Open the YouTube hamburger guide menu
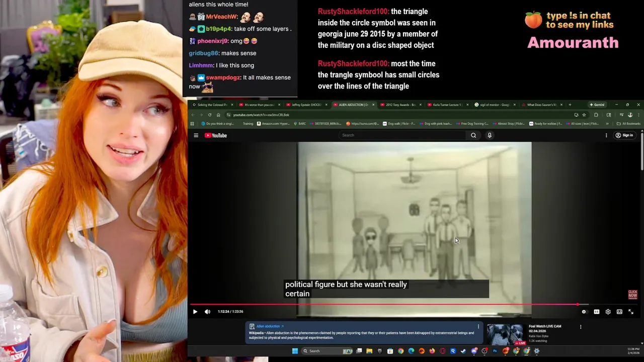The width and height of the screenshot is (644, 362). (196, 135)
